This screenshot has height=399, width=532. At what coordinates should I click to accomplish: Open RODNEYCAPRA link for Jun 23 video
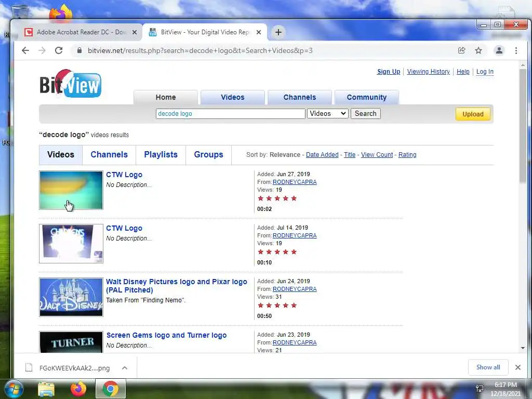coord(295,343)
